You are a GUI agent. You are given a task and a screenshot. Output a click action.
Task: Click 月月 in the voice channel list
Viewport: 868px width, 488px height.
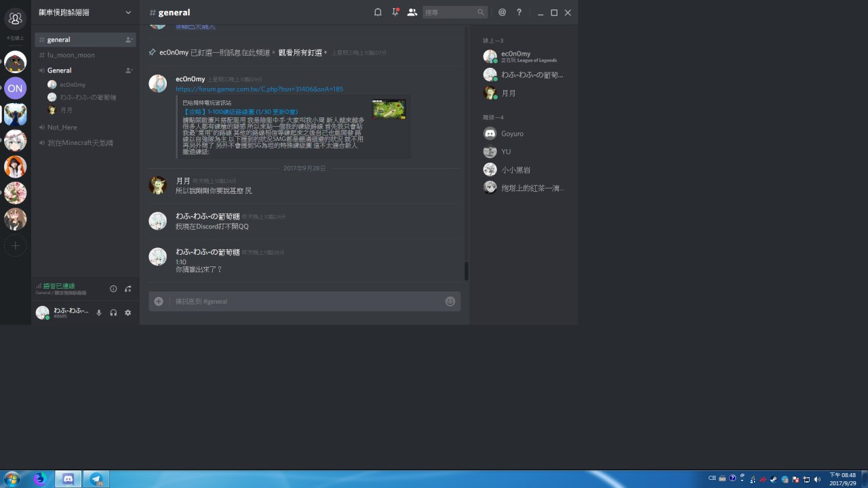coord(66,110)
